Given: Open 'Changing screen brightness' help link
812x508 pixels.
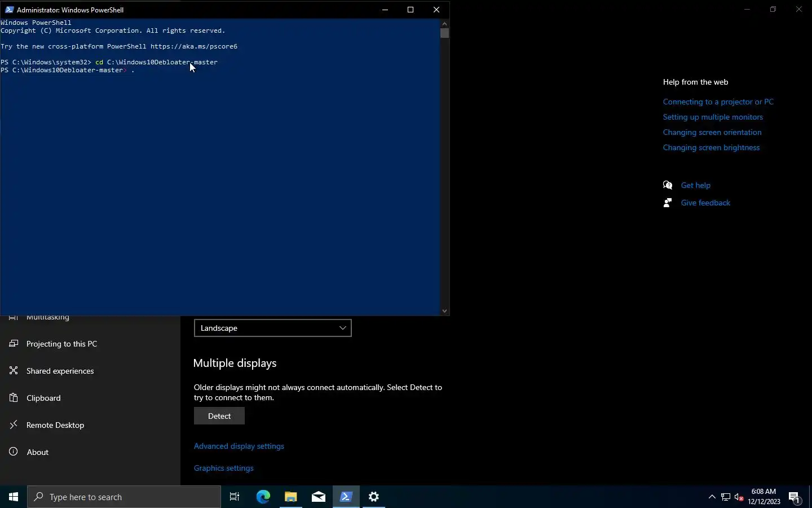Looking at the screenshot, I should coord(711,147).
